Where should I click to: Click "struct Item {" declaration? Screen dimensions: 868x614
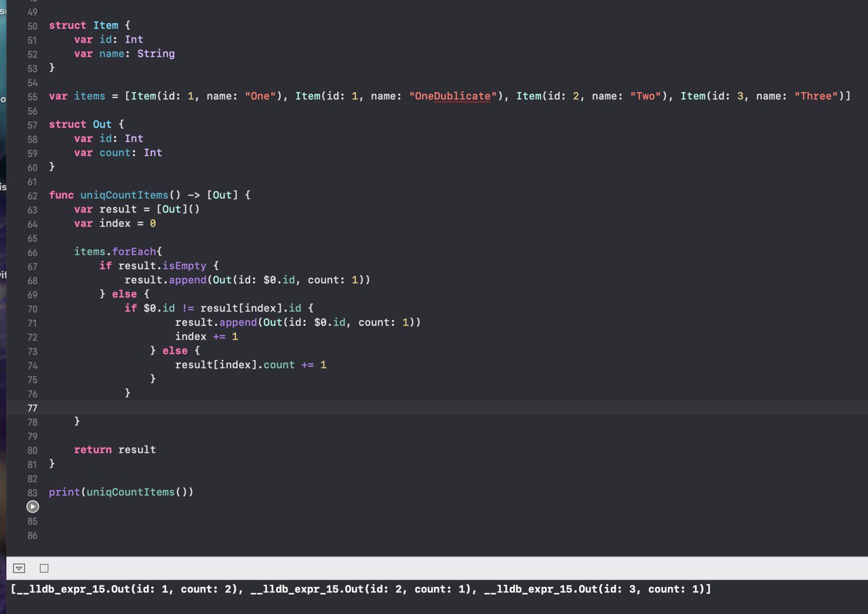click(90, 25)
